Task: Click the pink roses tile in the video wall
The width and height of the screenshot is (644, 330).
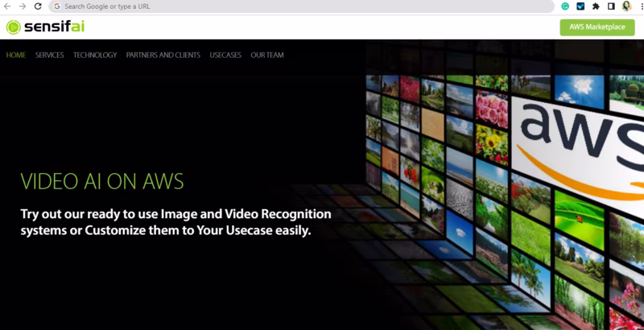Action: coord(492,109)
